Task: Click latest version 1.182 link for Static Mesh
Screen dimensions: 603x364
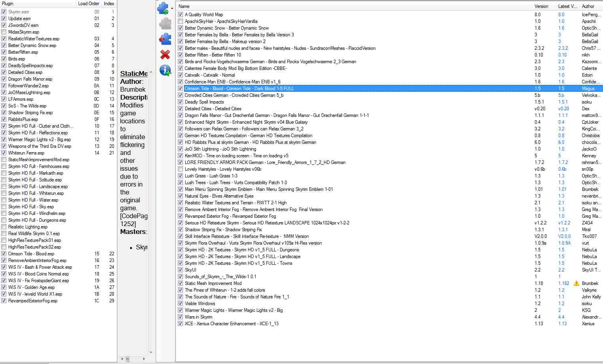Action: click(x=563, y=283)
